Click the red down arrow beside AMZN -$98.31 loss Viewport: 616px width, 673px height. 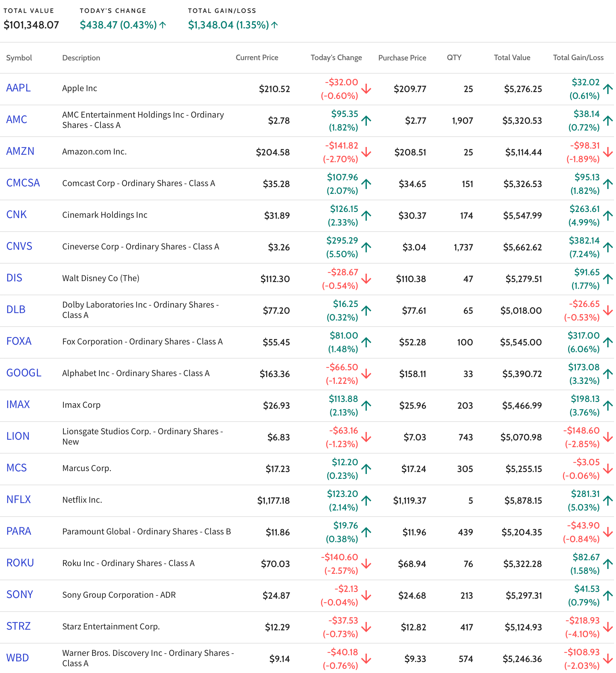(x=608, y=152)
